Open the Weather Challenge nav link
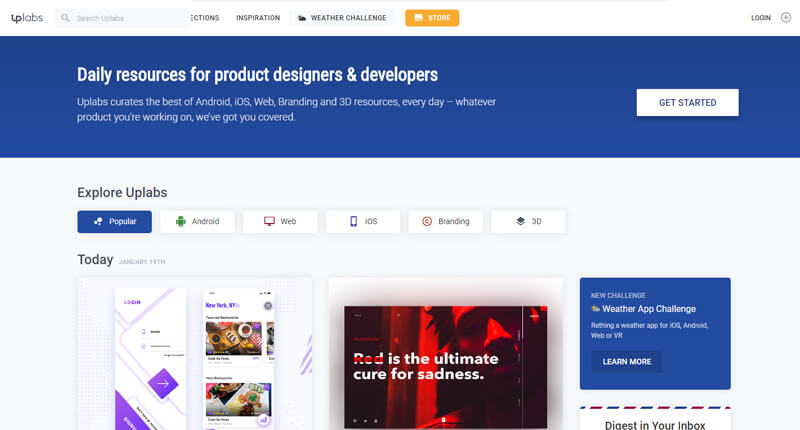 [342, 18]
